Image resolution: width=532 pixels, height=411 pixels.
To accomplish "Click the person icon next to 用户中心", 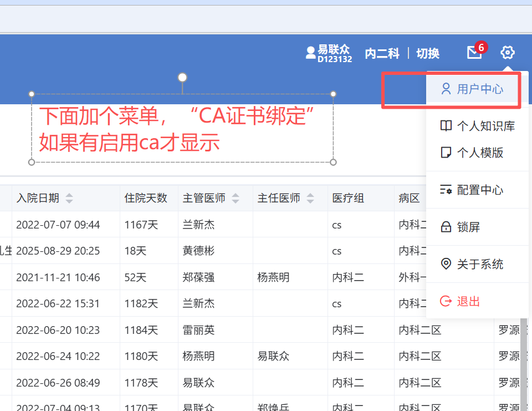I will tap(446, 89).
